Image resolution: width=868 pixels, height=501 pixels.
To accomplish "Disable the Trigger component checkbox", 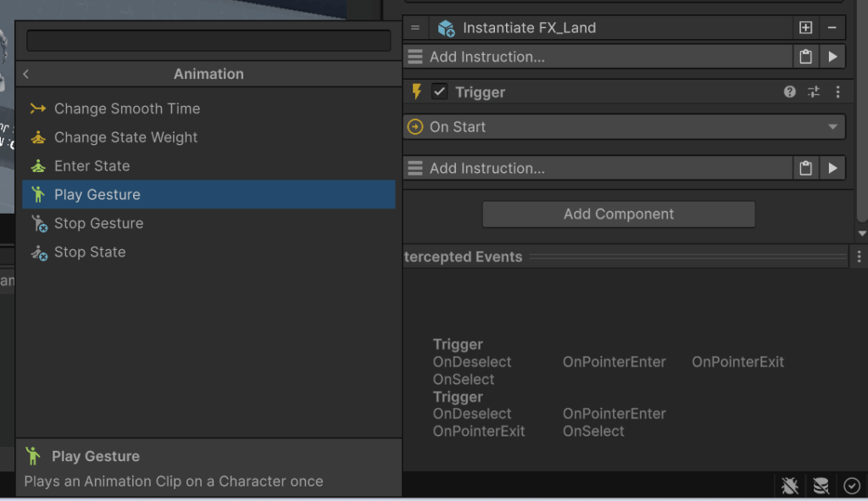I will 439,92.
